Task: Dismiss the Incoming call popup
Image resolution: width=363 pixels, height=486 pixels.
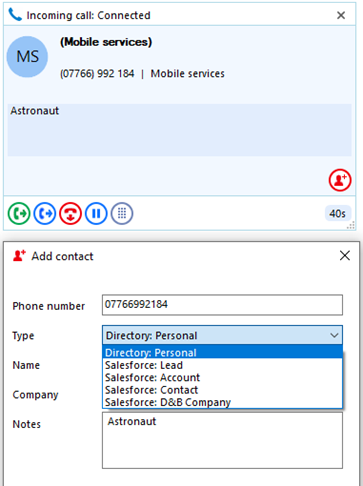Action: pyautogui.click(x=341, y=15)
